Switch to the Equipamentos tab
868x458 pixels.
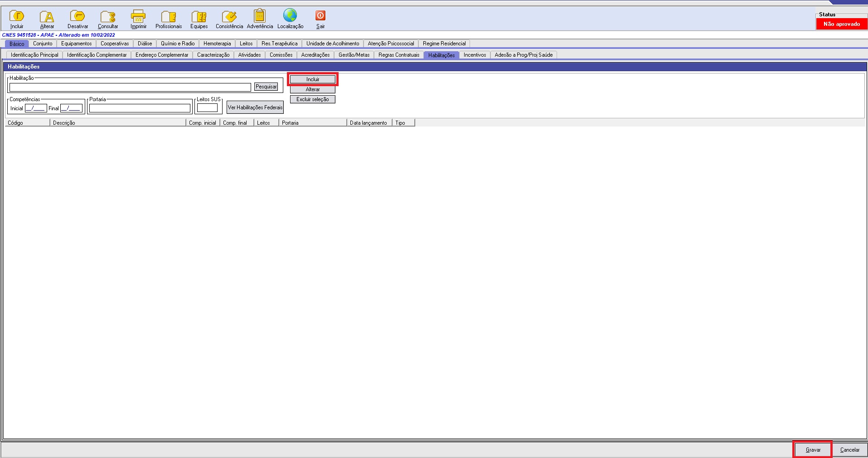76,44
